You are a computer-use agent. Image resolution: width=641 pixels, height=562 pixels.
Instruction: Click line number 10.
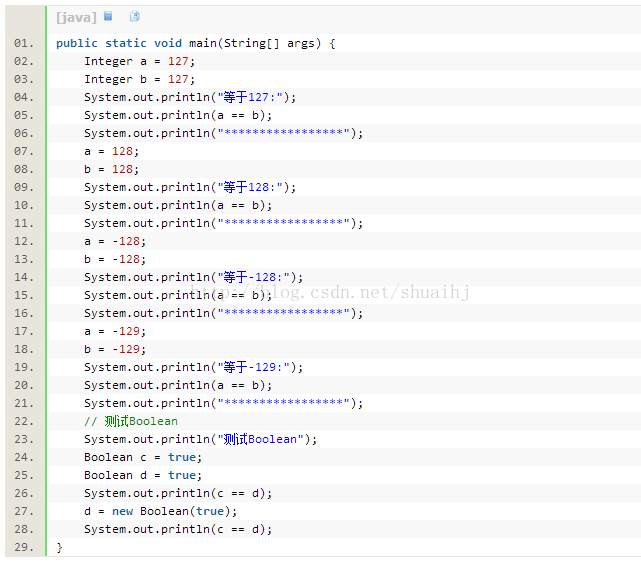(x=24, y=205)
